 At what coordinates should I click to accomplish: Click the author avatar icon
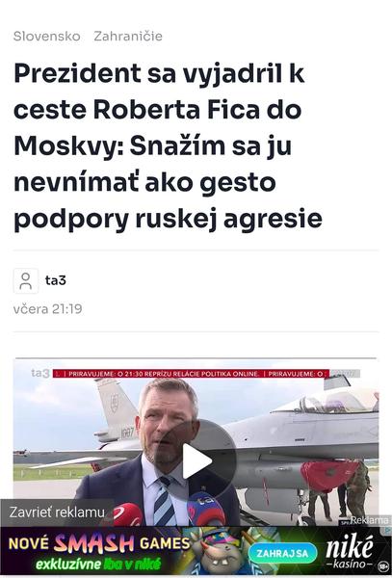26,281
